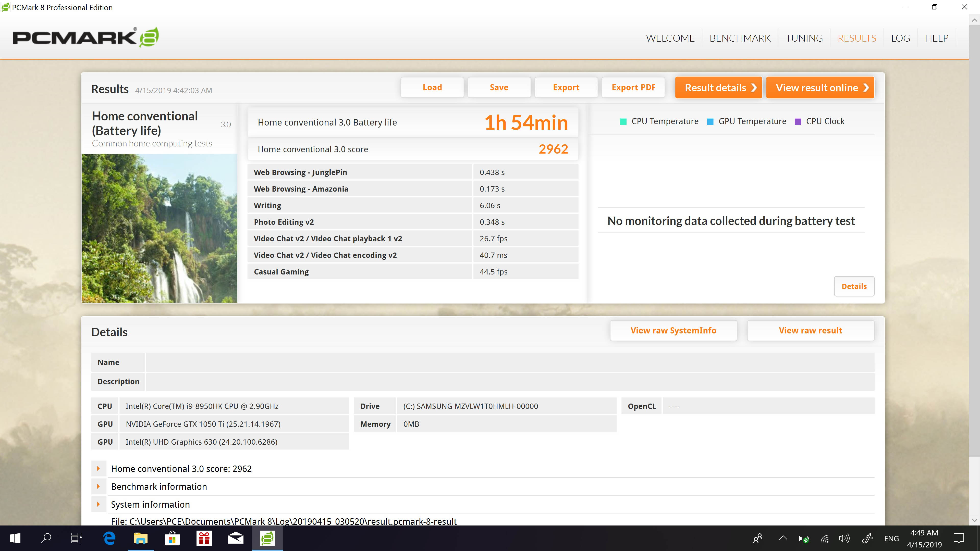980x551 pixels.
Task: Click the Save button
Action: pos(499,87)
